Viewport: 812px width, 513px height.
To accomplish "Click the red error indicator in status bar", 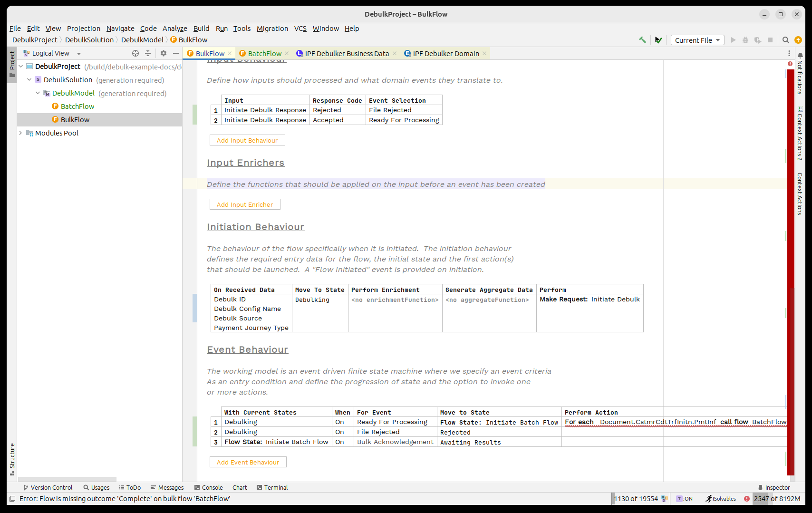I will (x=747, y=499).
